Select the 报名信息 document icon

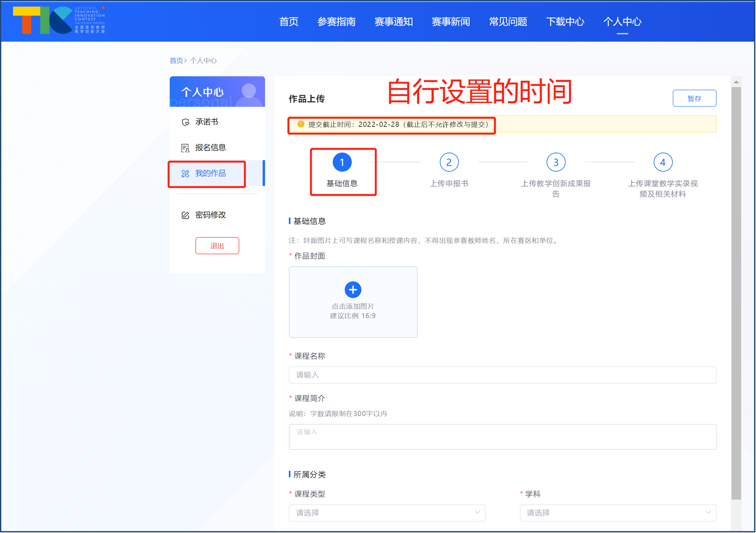tap(185, 147)
